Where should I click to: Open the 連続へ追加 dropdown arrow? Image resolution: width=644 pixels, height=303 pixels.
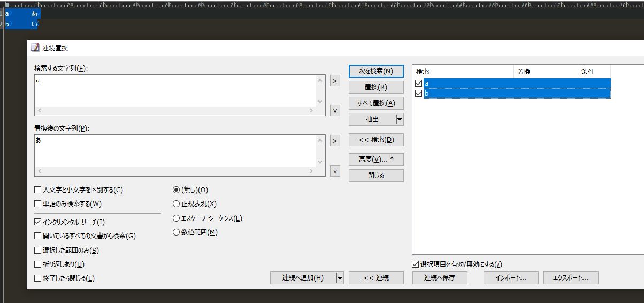point(339,277)
